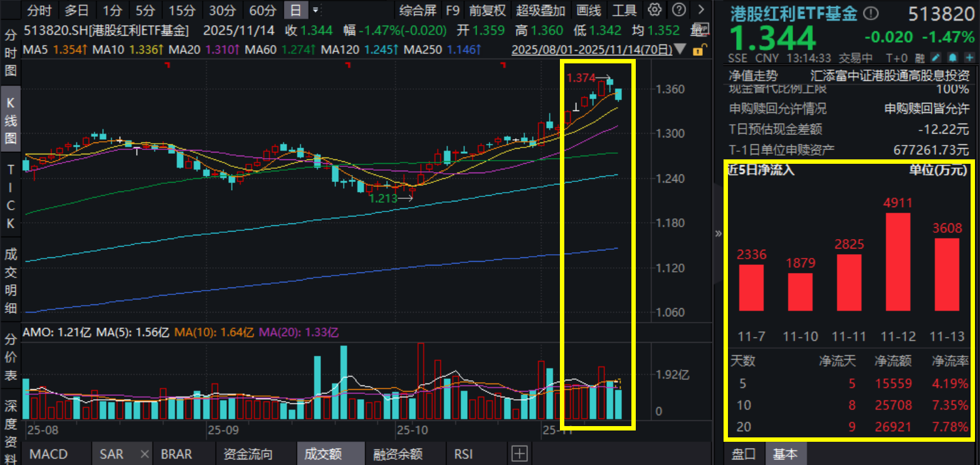Switch to 60分 chart period
The height and width of the screenshot is (465, 980).
click(x=262, y=10)
